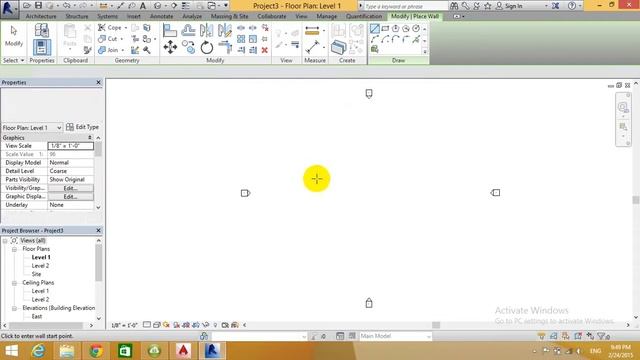The width and height of the screenshot is (640, 360).
Task: Collapse the Views (all) root node
Action: click(x=5, y=241)
